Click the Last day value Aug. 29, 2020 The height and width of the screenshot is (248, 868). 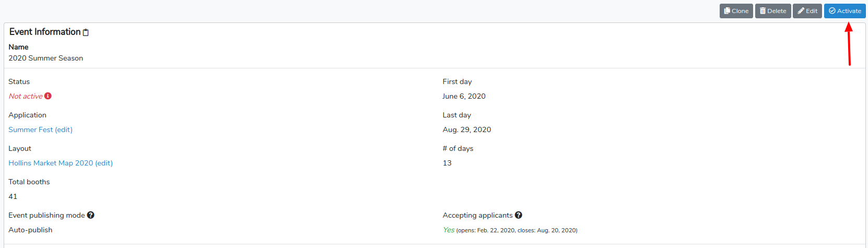467,129
